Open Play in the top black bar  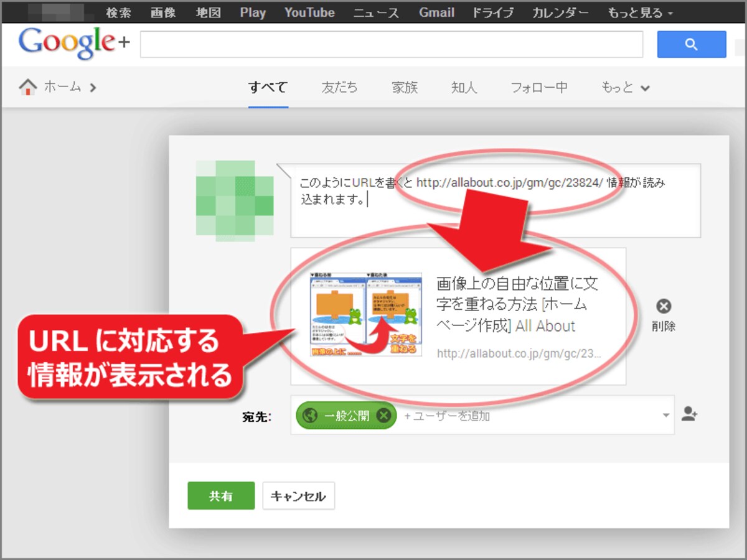[x=253, y=12]
